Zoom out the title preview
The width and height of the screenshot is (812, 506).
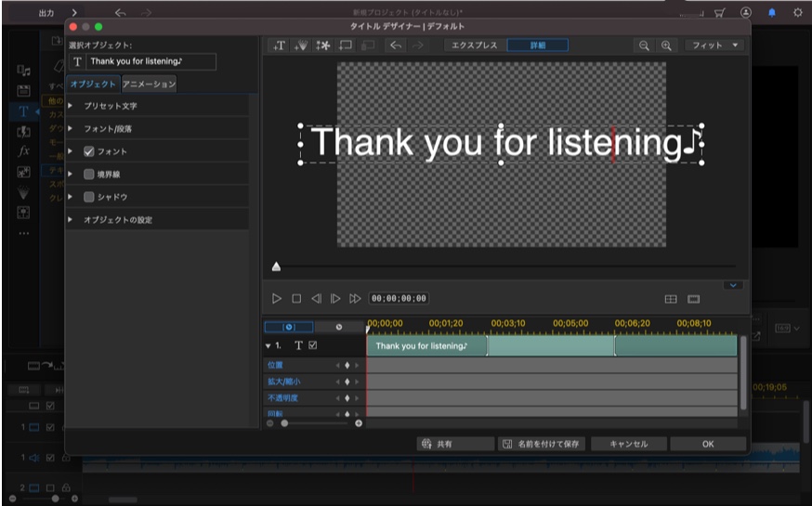[x=644, y=45]
